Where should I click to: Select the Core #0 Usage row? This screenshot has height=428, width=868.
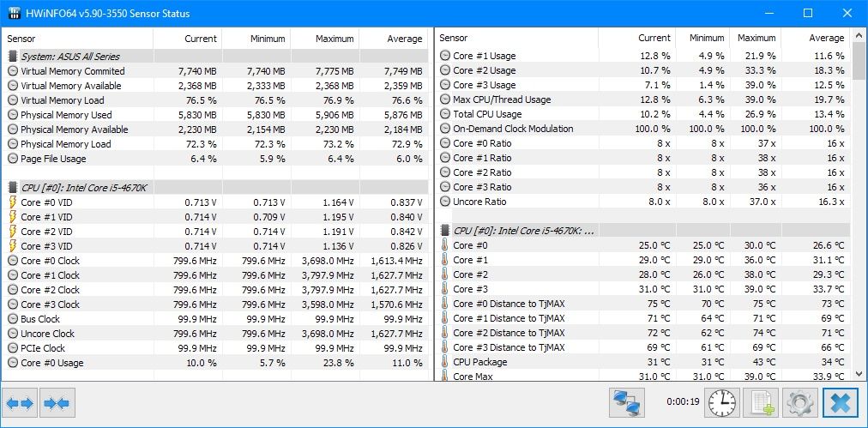(x=215, y=363)
